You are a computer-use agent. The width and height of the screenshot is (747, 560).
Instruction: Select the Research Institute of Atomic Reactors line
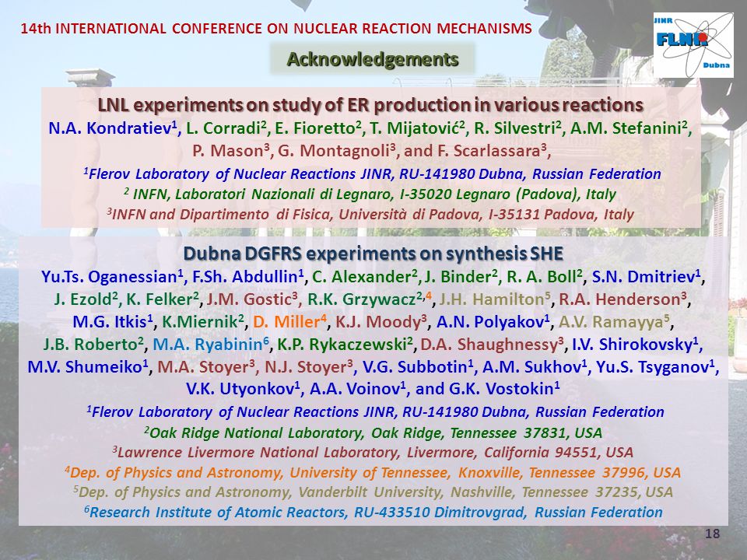pyautogui.click(x=373, y=513)
